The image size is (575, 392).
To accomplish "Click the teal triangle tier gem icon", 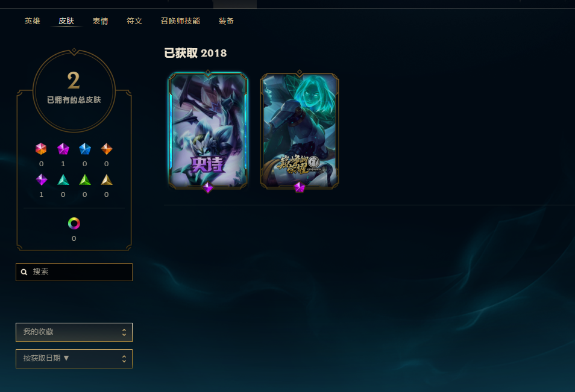I will click(63, 179).
